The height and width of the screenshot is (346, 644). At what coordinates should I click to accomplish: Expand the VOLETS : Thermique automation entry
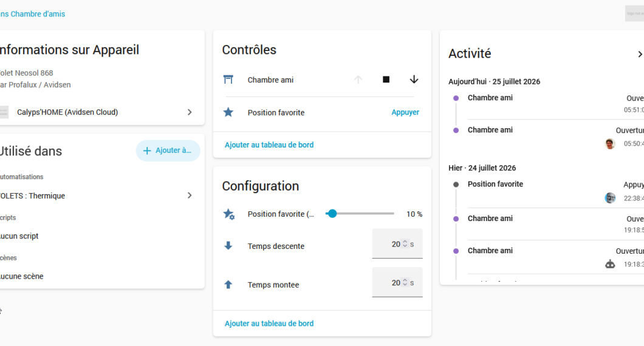coord(97,196)
